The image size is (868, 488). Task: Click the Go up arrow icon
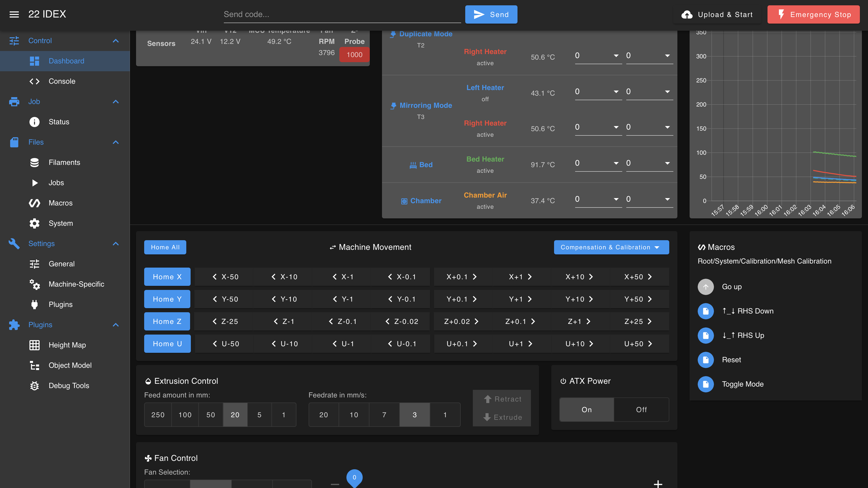(706, 287)
